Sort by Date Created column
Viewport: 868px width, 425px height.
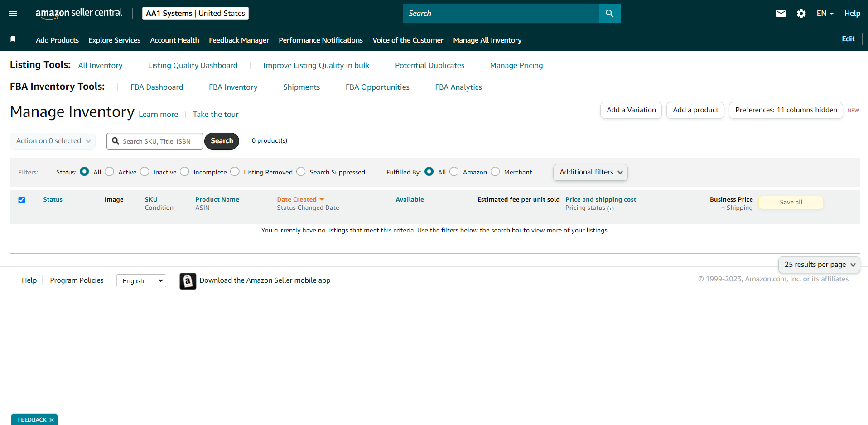click(x=301, y=199)
